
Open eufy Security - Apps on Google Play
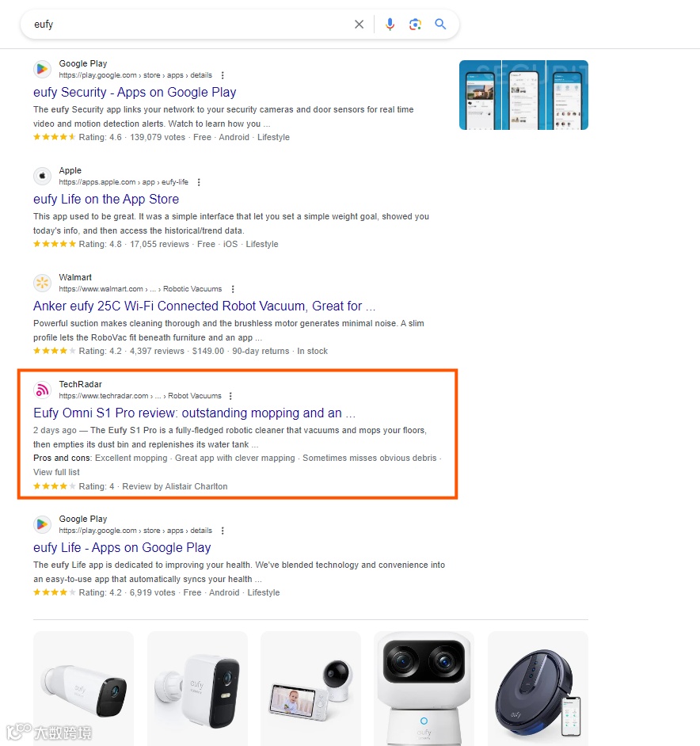[135, 93]
